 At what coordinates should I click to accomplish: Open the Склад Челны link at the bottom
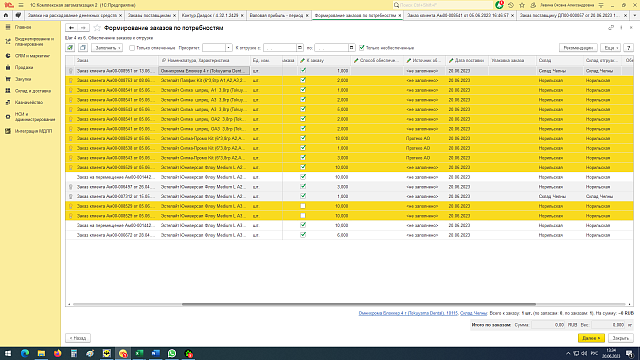point(473,313)
